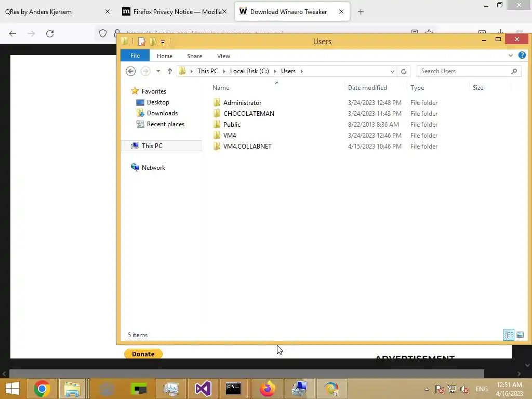Open the Customize Quick Access Toolbar dropdown
The width and height of the screenshot is (532, 399).
163,42
